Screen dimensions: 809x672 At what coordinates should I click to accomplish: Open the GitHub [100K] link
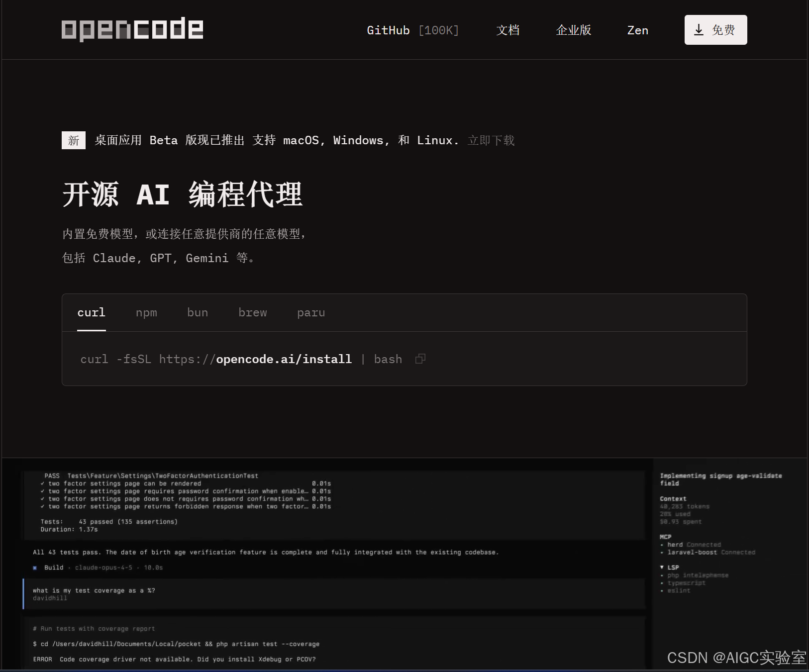412,30
